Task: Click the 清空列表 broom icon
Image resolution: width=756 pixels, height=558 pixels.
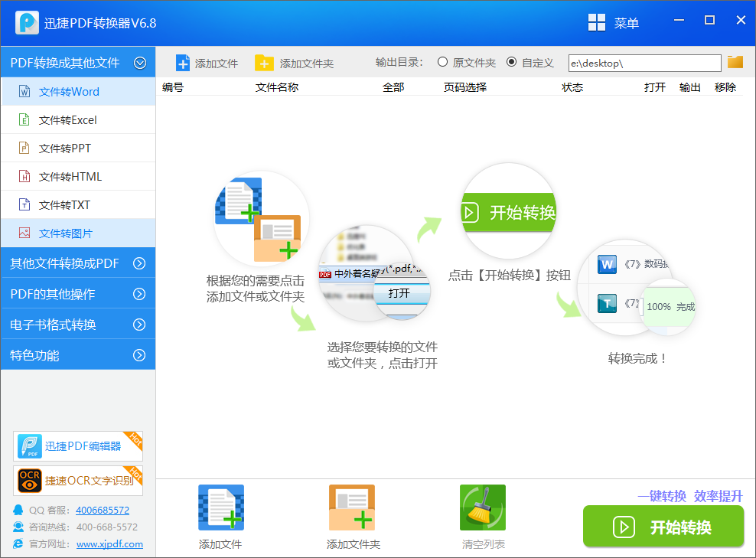Action: coord(482,507)
